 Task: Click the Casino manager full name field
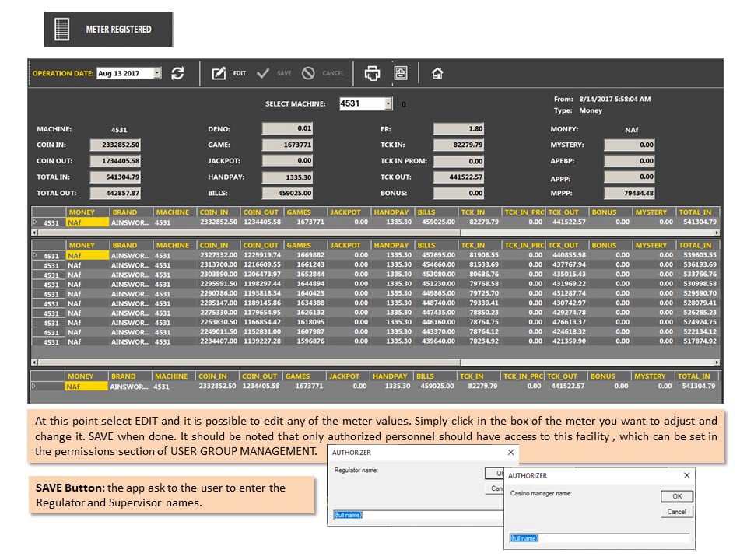coord(599,538)
